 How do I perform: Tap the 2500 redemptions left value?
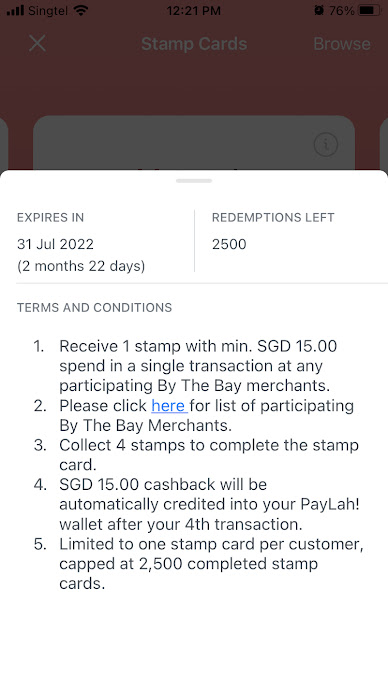coord(229,244)
